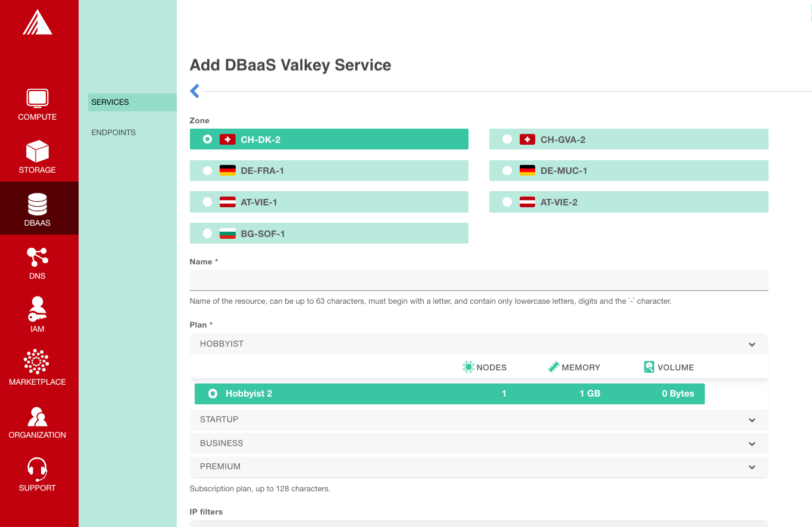Open the SERVICES tab

point(110,102)
